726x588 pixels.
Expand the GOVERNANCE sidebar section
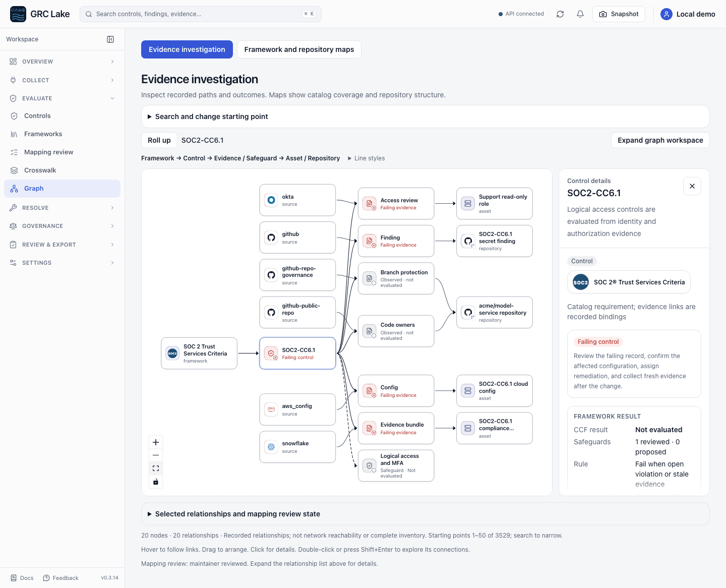pyautogui.click(x=62, y=226)
